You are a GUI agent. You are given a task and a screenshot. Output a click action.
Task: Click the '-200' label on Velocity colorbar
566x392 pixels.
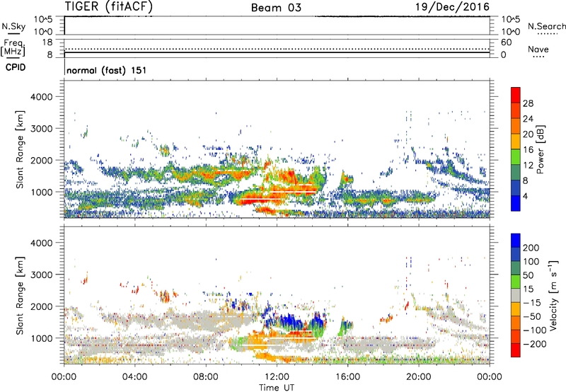[x=535, y=344]
